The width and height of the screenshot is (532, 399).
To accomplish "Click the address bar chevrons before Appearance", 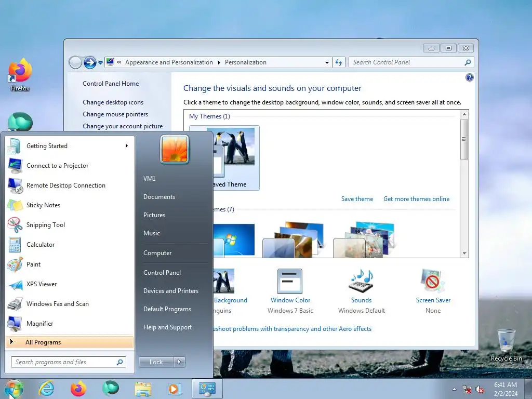I will click(x=119, y=62).
